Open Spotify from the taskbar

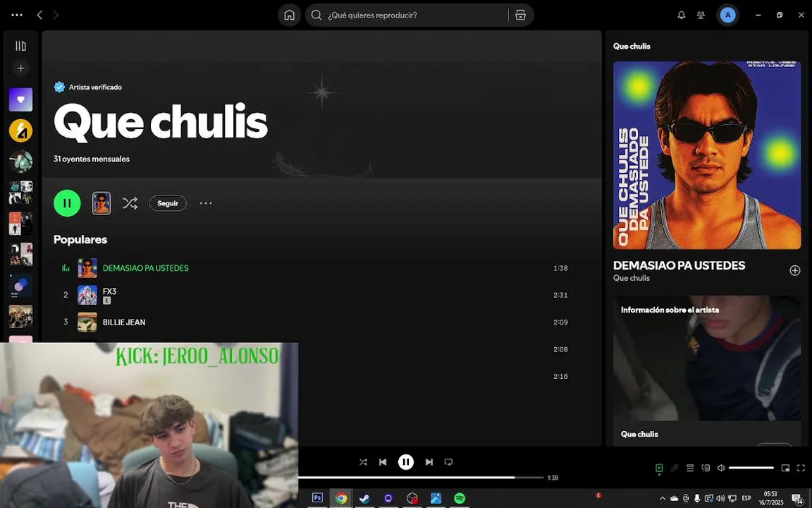pos(460,498)
